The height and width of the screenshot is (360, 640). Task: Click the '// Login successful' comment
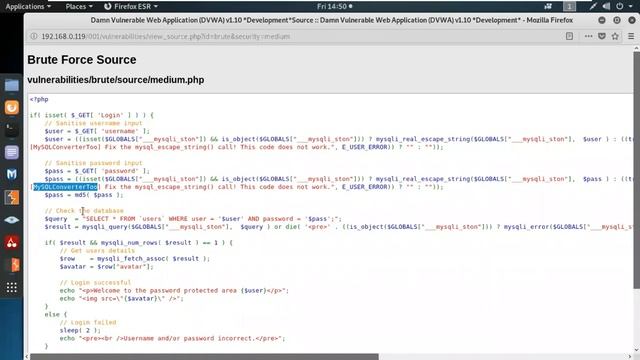coord(95,282)
